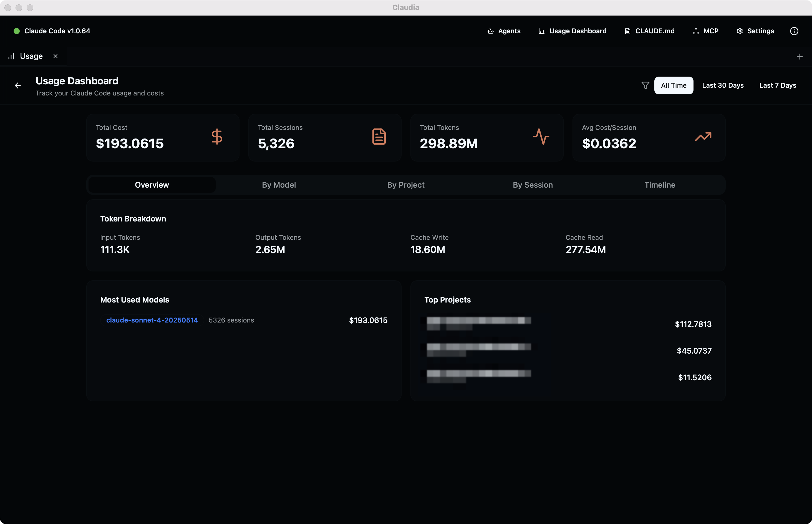Click the Avg Cost/Session value $0.0362
Screen dimensions: 812x524
point(609,143)
